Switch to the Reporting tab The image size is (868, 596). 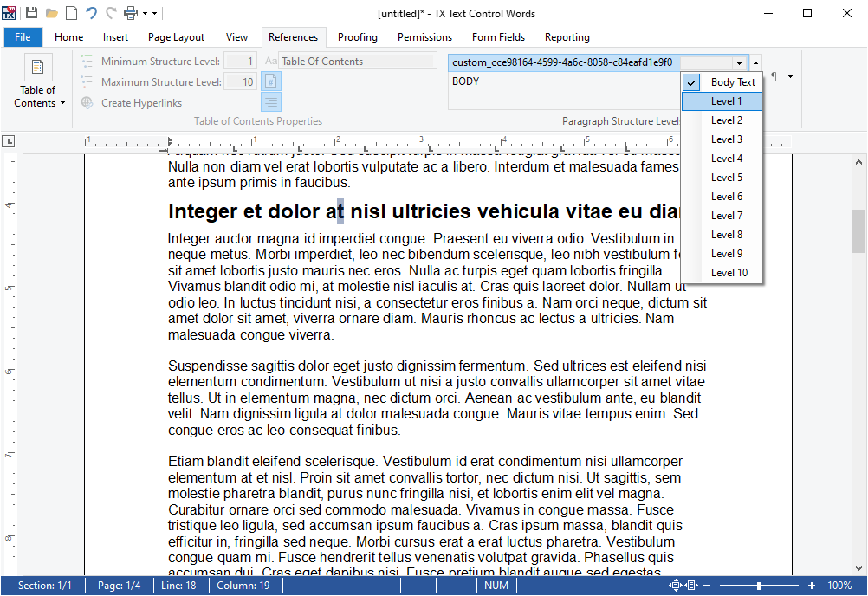tap(567, 37)
